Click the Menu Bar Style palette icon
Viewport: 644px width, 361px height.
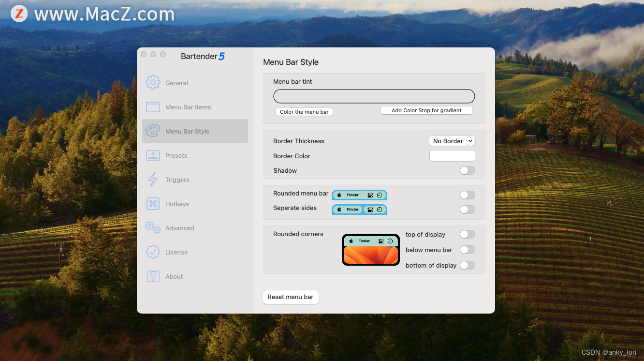[x=153, y=131]
